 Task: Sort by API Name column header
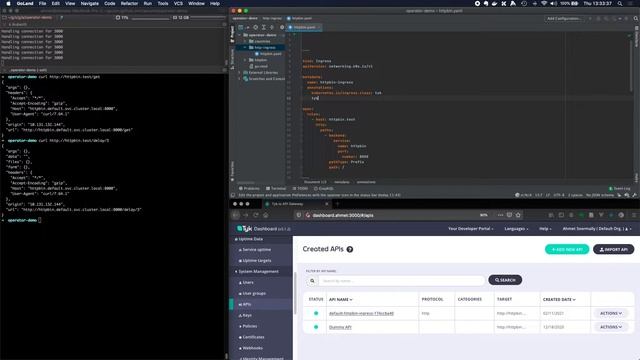(341, 300)
